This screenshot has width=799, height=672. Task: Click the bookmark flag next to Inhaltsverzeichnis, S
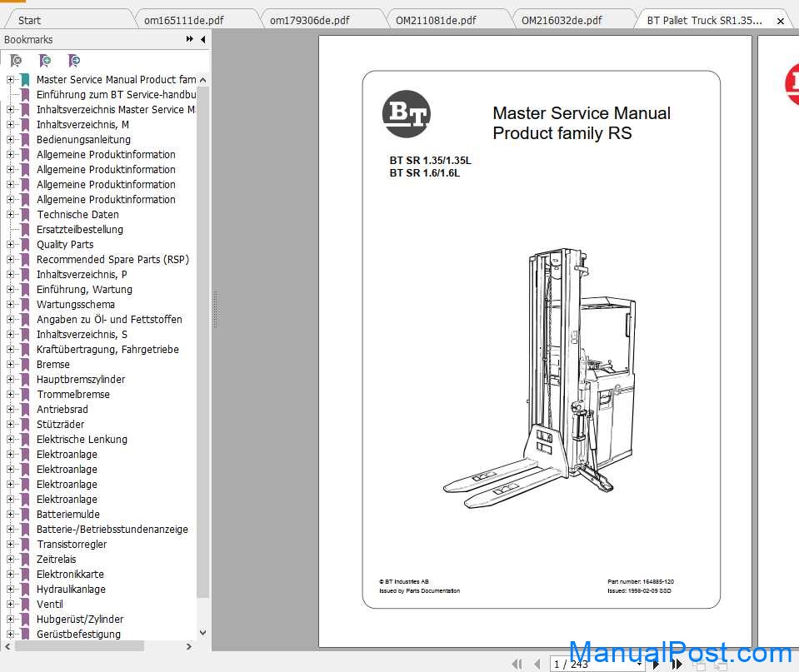click(x=25, y=334)
